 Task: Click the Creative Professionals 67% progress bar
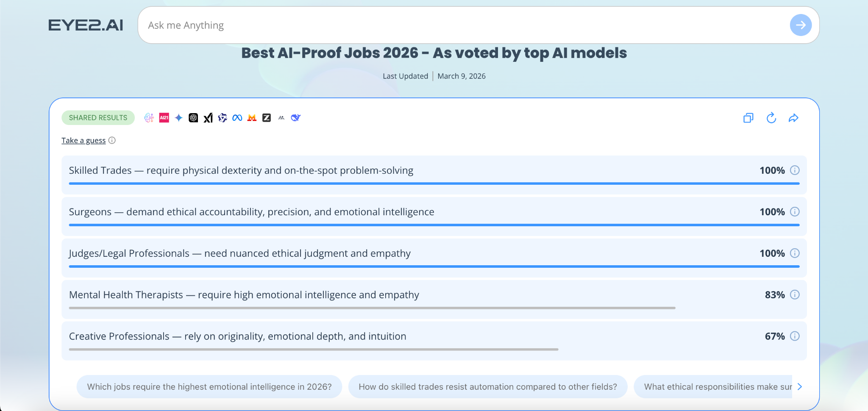(x=314, y=350)
